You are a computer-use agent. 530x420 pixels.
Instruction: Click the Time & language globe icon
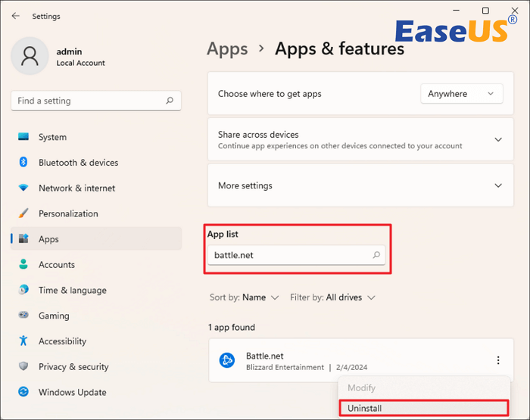23,290
